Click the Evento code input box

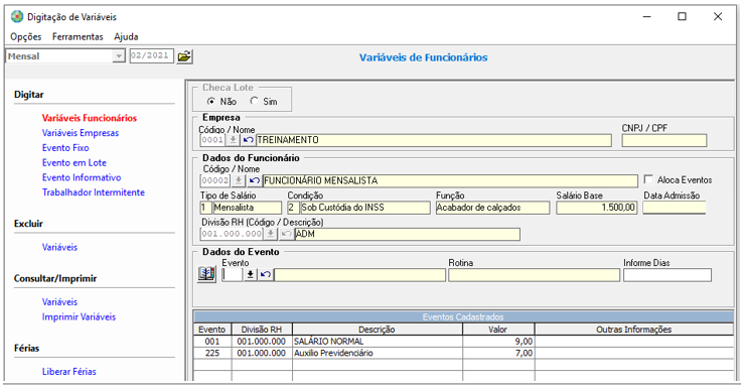tap(232, 275)
